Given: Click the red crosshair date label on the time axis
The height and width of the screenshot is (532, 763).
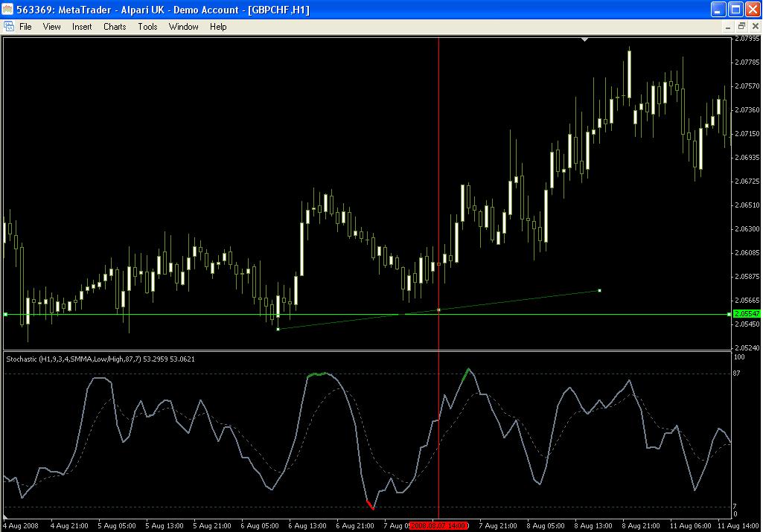Looking at the screenshot, I should (x=438, y=525).
